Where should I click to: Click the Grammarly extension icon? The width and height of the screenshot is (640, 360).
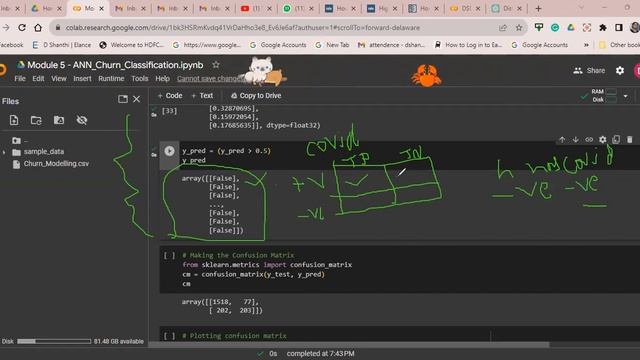pyautogui.click(x=555, y=28)
